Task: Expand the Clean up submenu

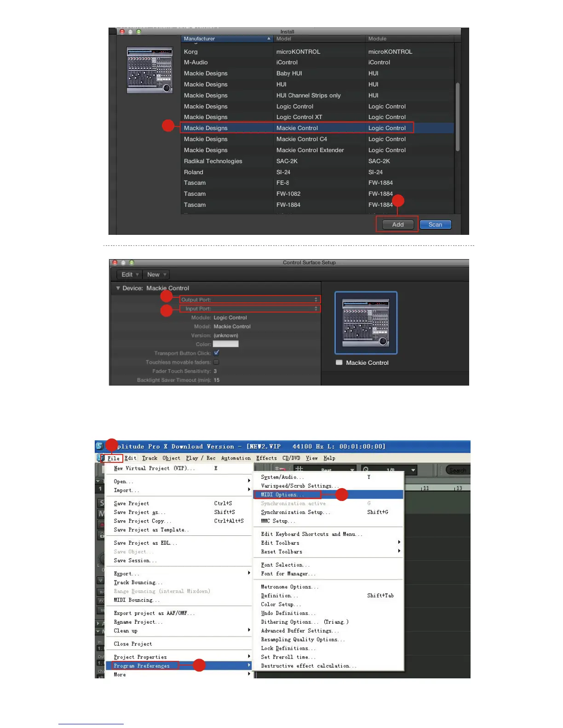Action: click(179, 631)
